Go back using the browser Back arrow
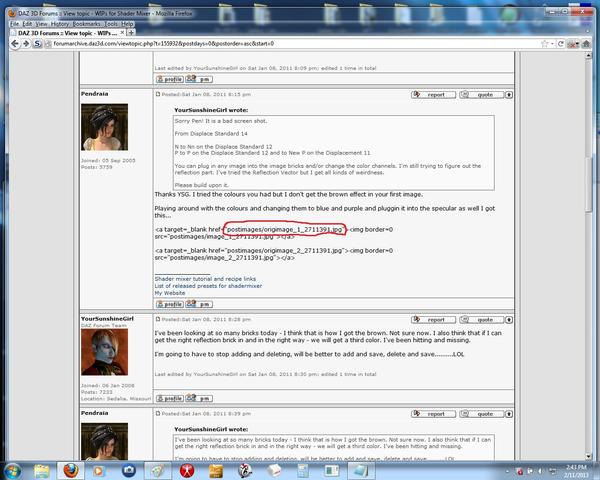The height and width of the screenshot is (480, 600). [x=15, y=44]
